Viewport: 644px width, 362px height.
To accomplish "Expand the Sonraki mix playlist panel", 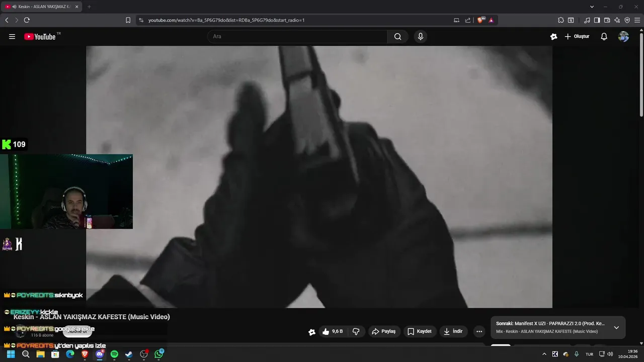I will [616, 328].
